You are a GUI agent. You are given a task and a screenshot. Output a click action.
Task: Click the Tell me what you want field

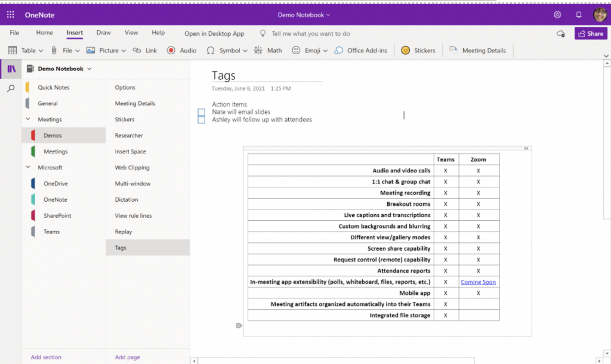coord(310,33)
